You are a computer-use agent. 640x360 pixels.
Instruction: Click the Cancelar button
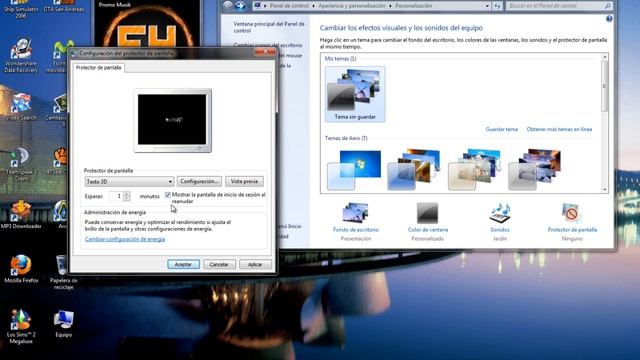(x=219, y=264)
